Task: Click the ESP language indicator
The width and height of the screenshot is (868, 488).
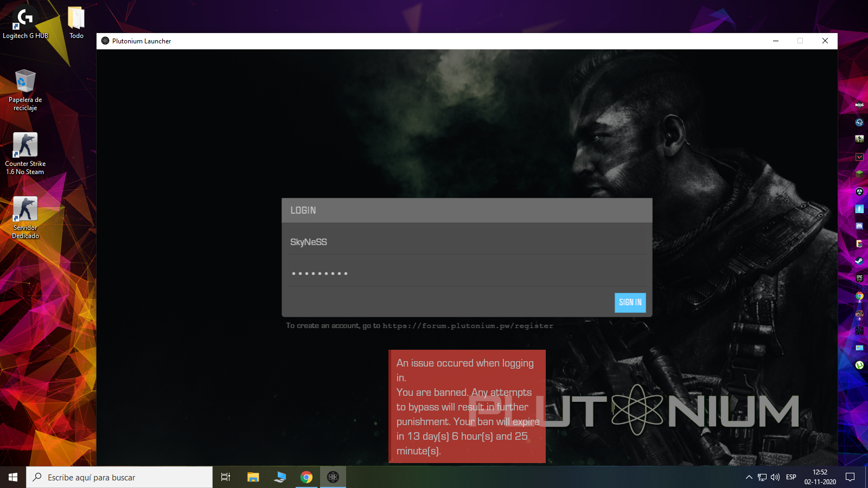Action: [x=791, y=477]
